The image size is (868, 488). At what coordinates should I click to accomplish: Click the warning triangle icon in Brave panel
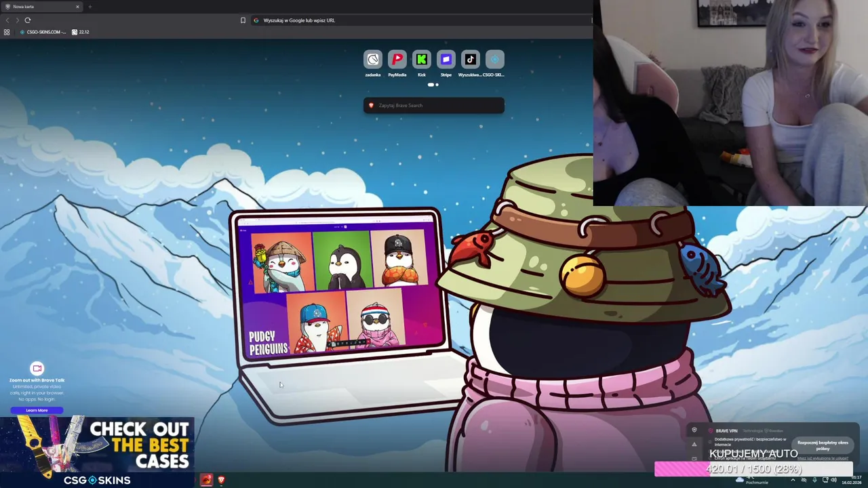tap(694, 445)
